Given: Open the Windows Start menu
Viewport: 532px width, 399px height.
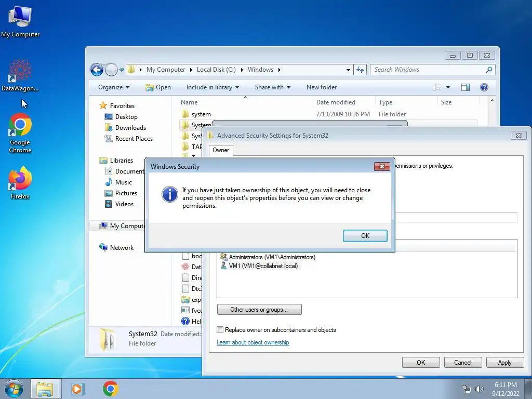Looking at the screenshot, I should [x=14, y=389].
